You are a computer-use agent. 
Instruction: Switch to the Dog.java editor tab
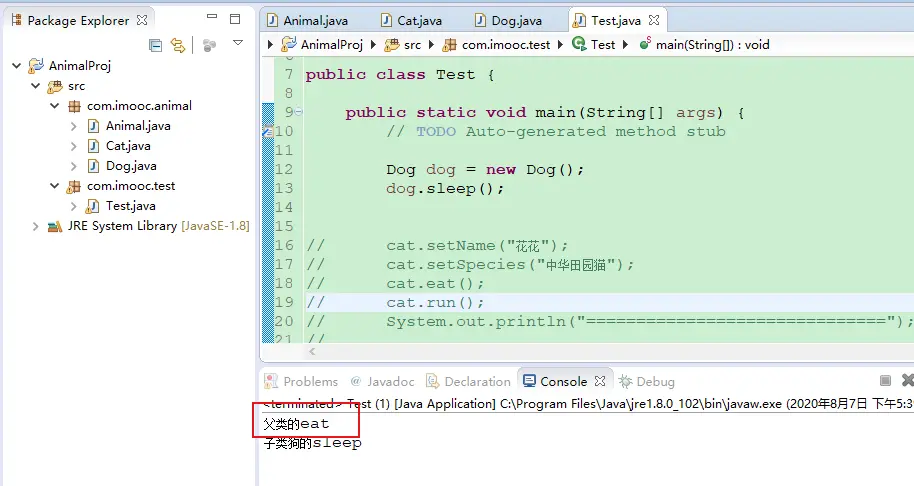pos(512,20)
